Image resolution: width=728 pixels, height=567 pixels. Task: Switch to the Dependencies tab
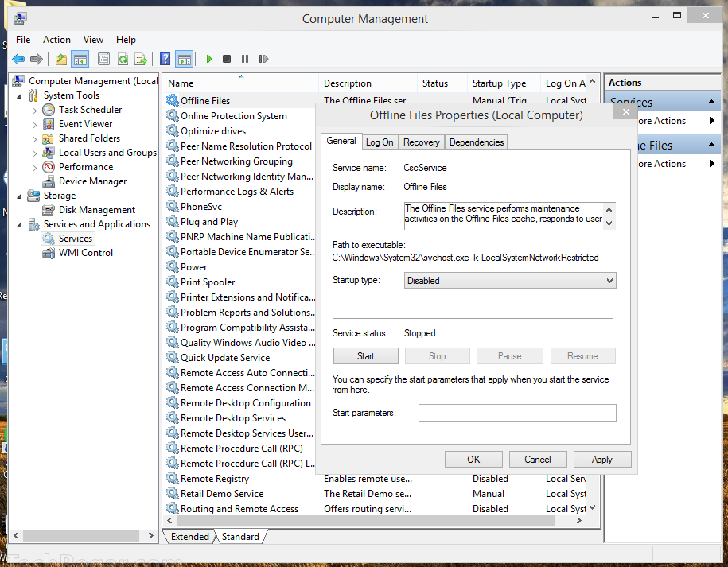(477, 142)
